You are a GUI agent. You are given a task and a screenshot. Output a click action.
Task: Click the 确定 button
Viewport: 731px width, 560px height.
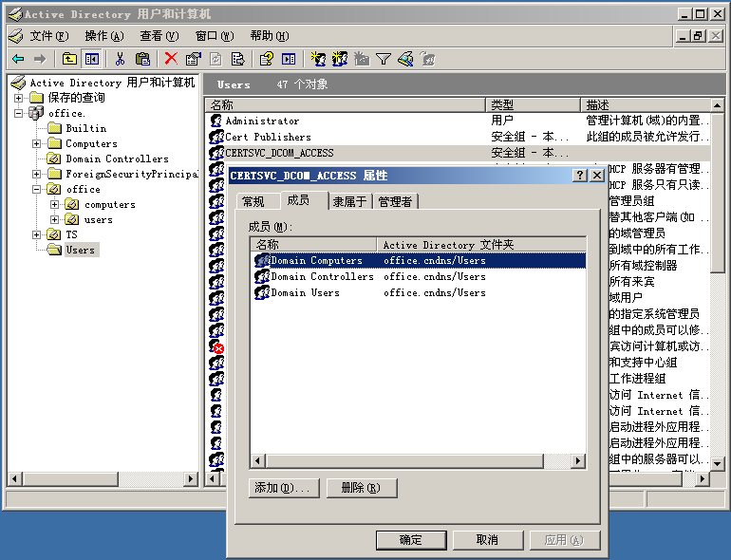411,539
